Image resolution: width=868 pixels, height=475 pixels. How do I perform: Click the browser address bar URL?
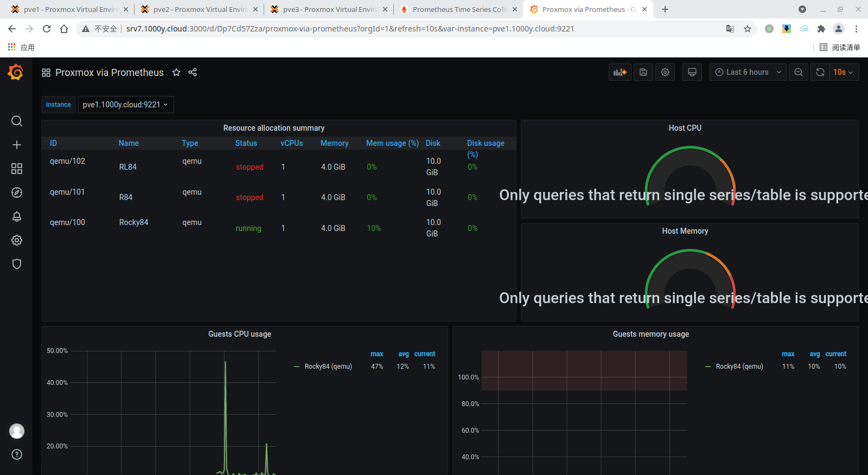tap(350, 29)
